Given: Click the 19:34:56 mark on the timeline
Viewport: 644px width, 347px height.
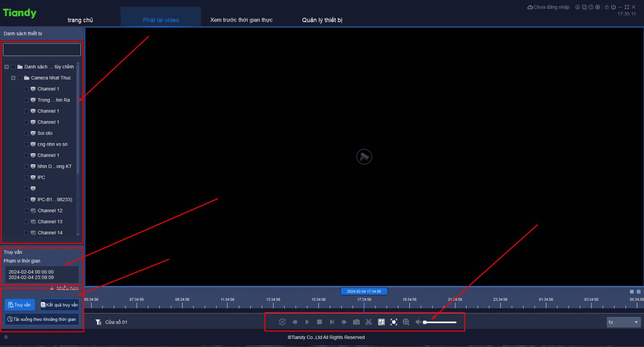Looking at the screenshot, I should 409,300.
